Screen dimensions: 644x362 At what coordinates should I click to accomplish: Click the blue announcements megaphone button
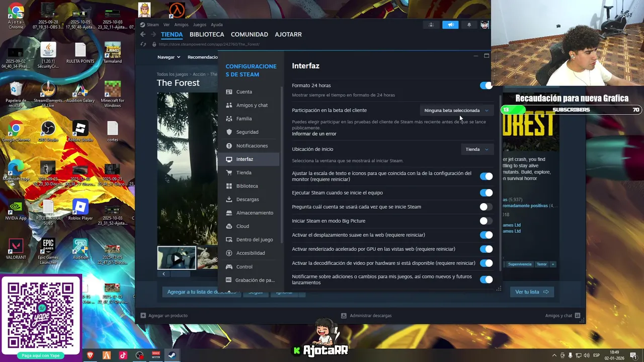click(x=450, y=25)
